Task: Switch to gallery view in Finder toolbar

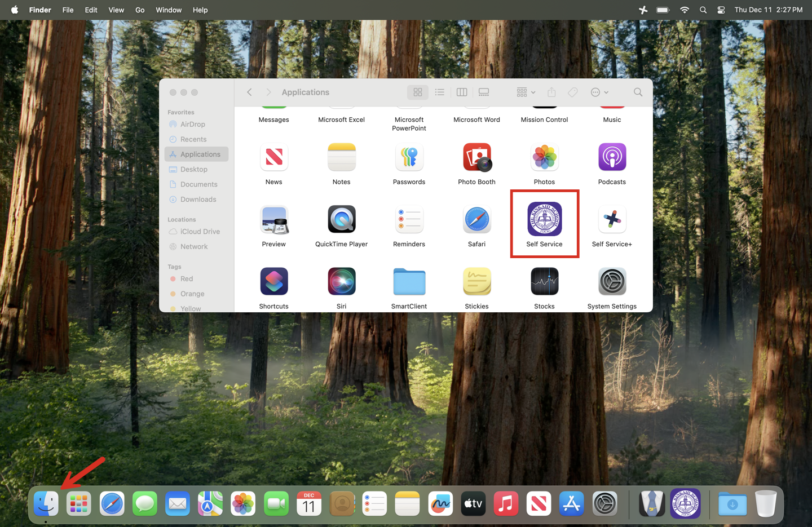Action: pyautogui.click(x=484, y=92)
